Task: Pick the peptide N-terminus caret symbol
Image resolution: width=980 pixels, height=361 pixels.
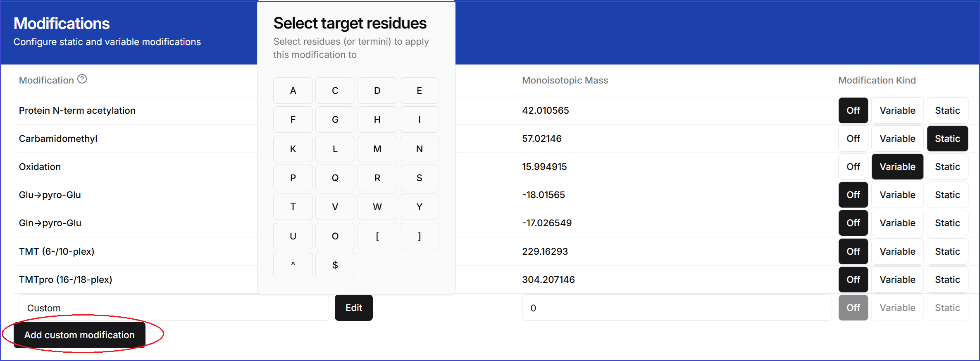Action: click(x=293, y=265)
